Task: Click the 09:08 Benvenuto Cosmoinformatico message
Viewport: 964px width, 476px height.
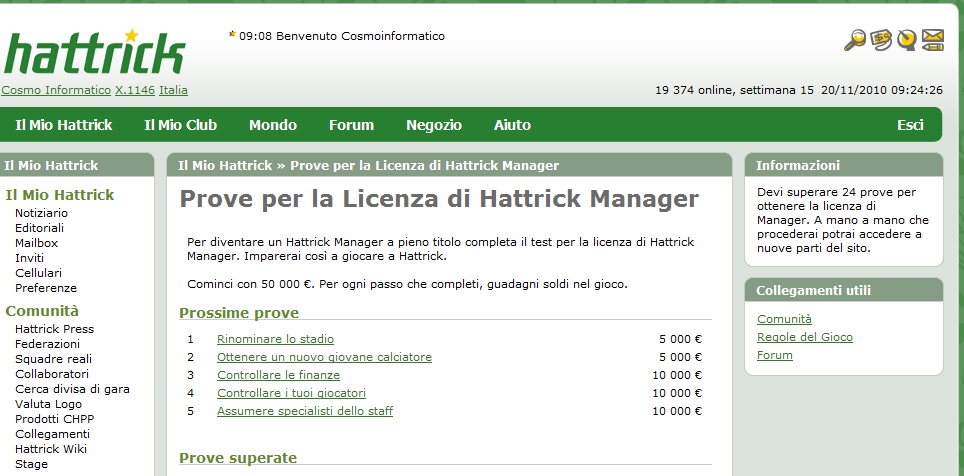Action: [342, 36]
